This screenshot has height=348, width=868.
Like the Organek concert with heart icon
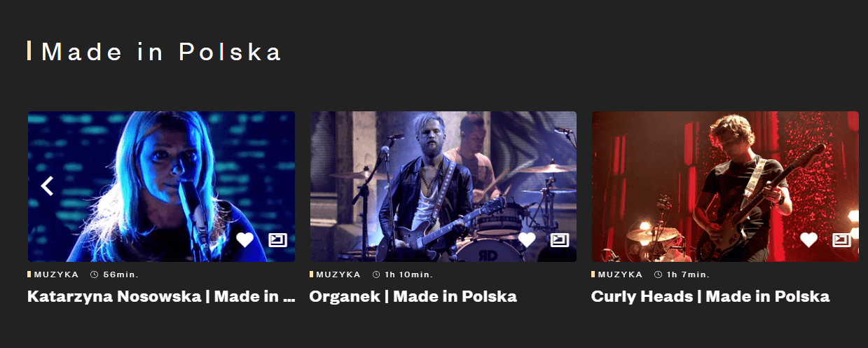(x=527, y=240)
